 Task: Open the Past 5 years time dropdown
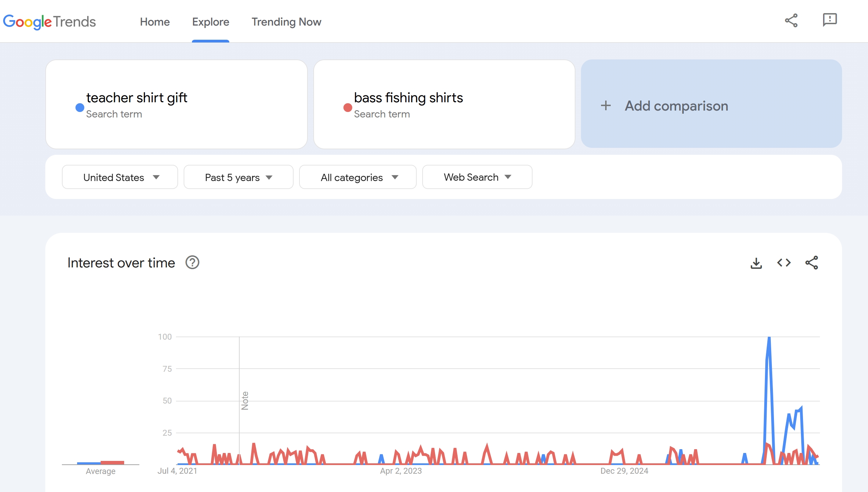239,177
